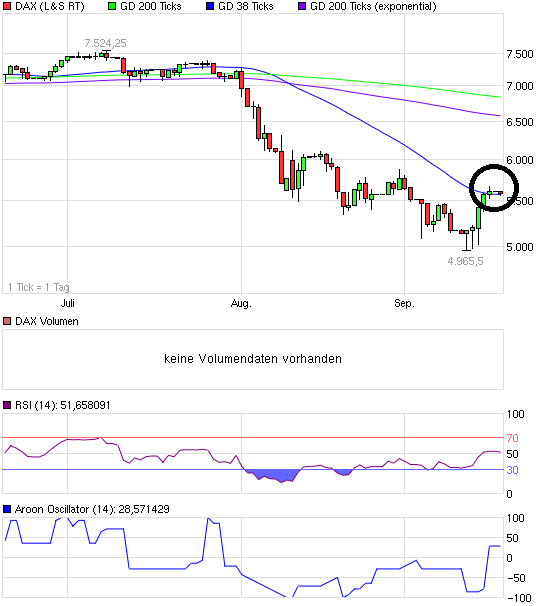Click the 'RSI (14): 51,658091' label
The height and width of the screenshot is (606, 545).
click(63, 405)
